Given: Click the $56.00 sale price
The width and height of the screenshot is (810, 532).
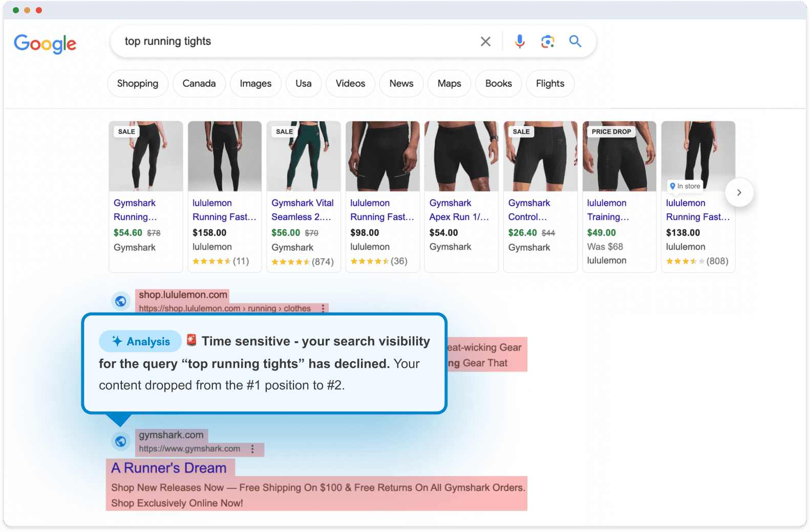Looking at the screenshot, I should point(286,233).
